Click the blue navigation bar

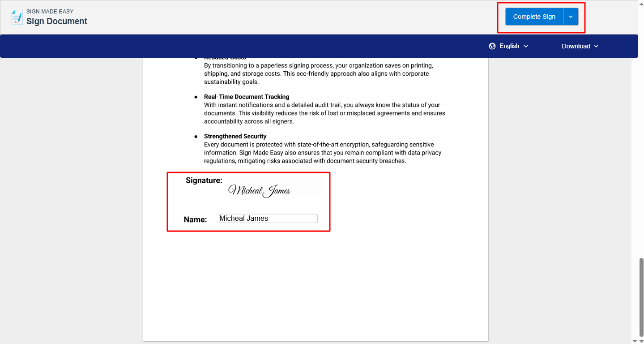click(269, 46)
